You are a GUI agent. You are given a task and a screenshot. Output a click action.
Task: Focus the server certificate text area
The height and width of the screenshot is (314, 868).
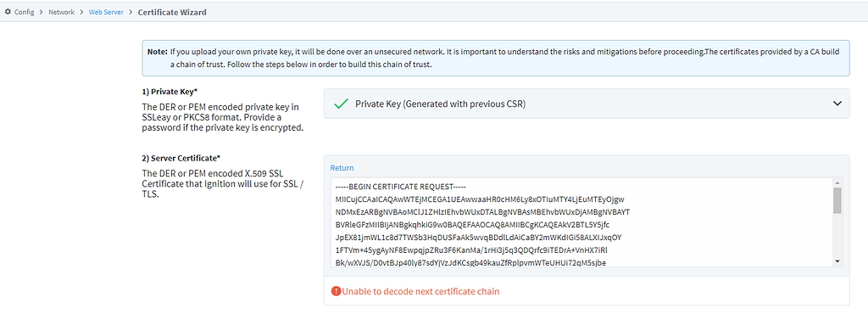point(581,222)
